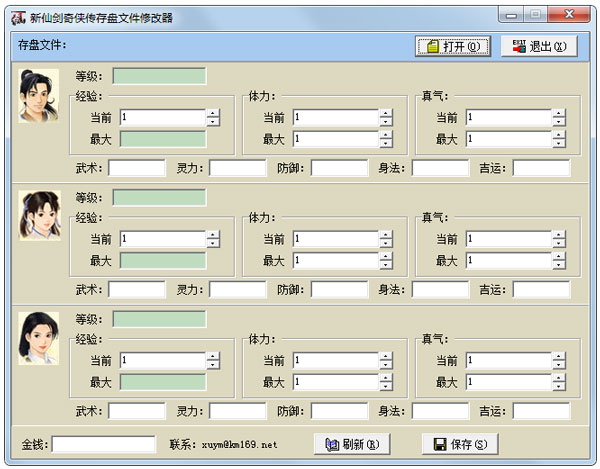600x469 pixels.
Task: Increase third character's 体力 最大 value
Action: point(386,378)
